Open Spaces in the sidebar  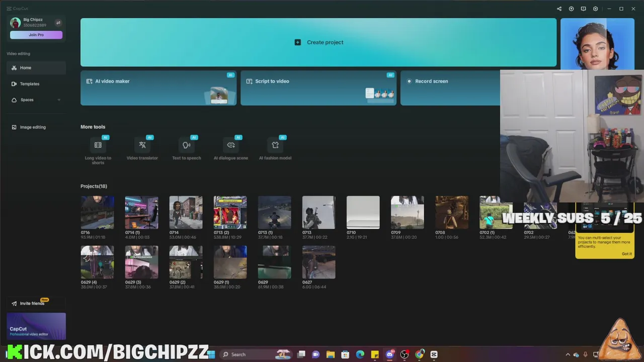click(x=36, y=100)
